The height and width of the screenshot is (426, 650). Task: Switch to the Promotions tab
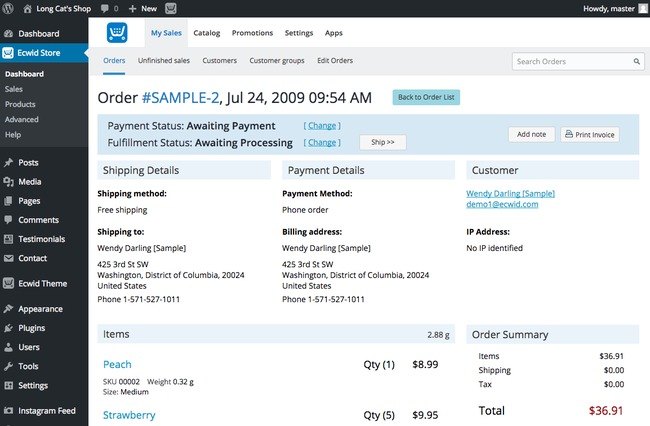(252, 33)
